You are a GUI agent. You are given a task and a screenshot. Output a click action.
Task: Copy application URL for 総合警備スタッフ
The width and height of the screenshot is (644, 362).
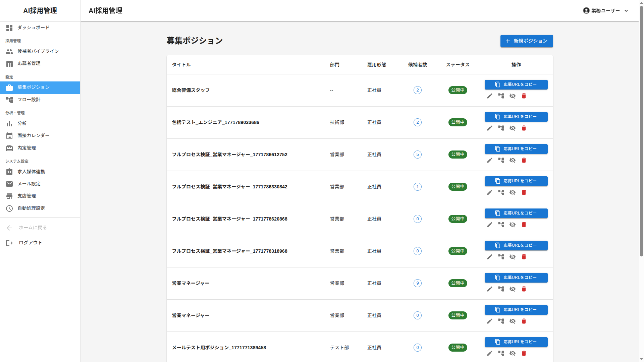coord(516,84)
